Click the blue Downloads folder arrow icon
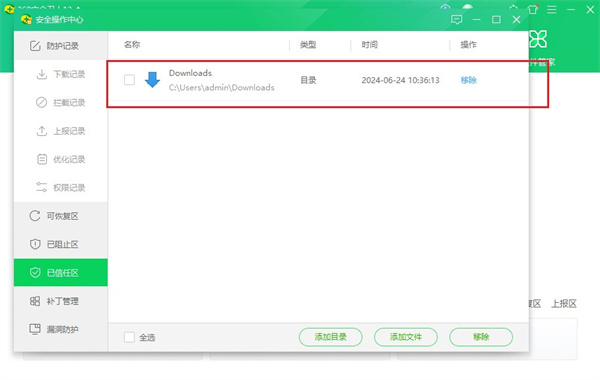The width and height of the screenshot is (600, 380). pyautogui.click(x=152, y=80)
